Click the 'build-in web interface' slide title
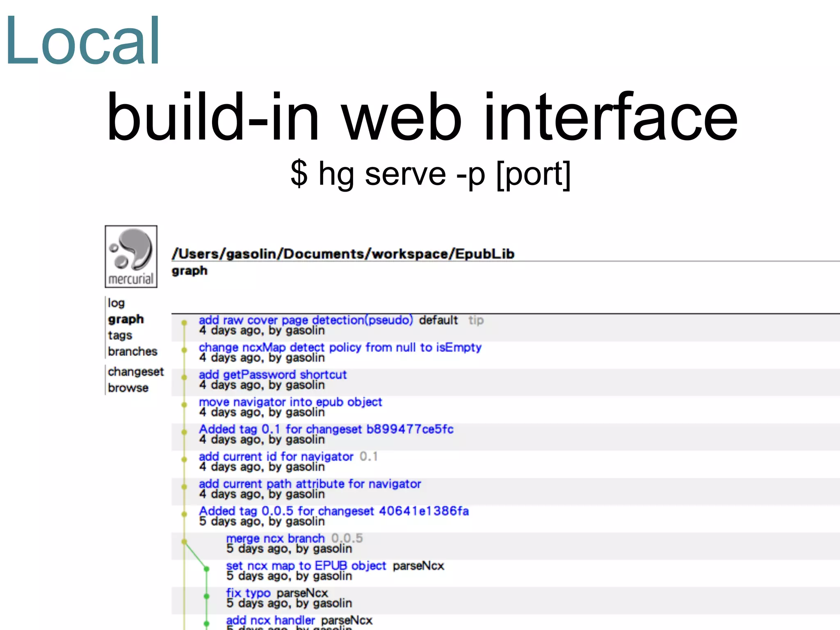 click(422, 117)
